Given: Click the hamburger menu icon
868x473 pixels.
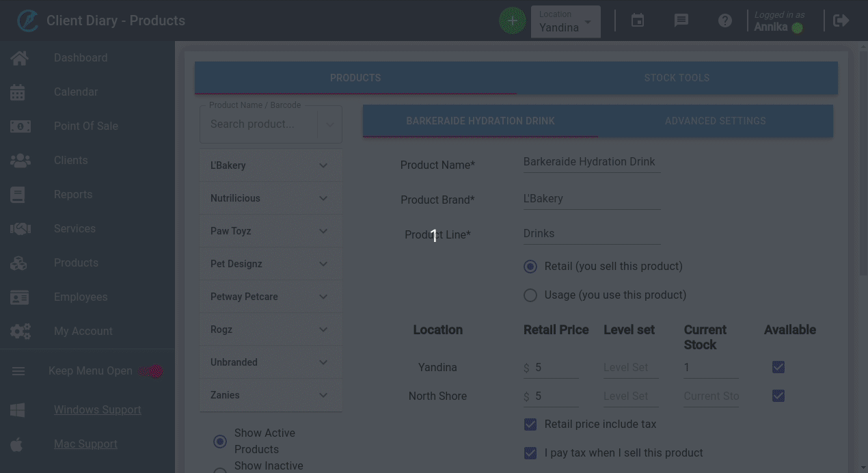Looking at the screenshot, I should tap(18, 371).
